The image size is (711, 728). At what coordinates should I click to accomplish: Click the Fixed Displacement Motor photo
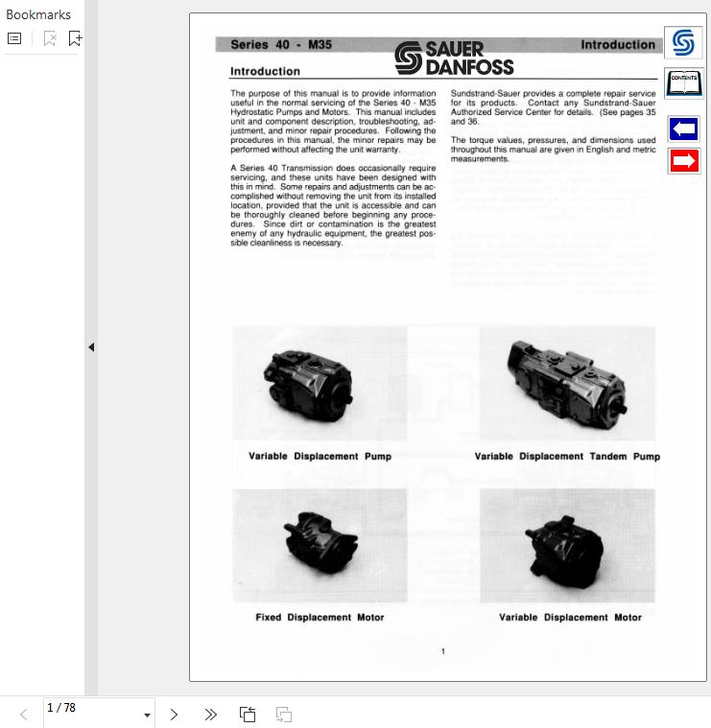[320, 545]
